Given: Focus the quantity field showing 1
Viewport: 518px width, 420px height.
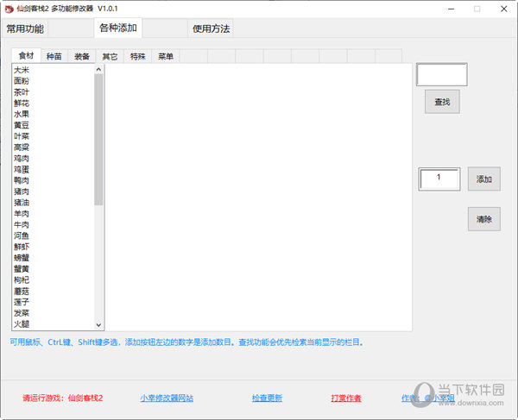Looking at the screenshot, I should pos(439,179).
